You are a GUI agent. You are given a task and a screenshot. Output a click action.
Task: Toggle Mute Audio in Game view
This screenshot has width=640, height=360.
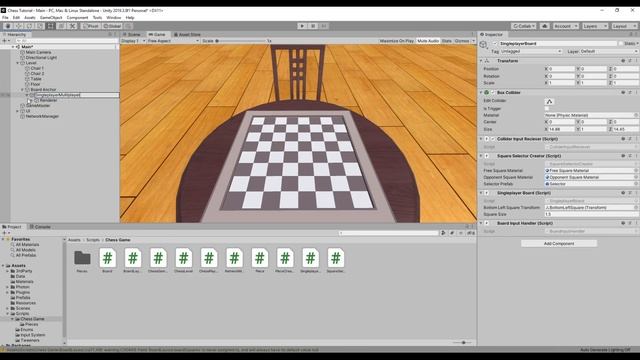(x=428, y=41)
